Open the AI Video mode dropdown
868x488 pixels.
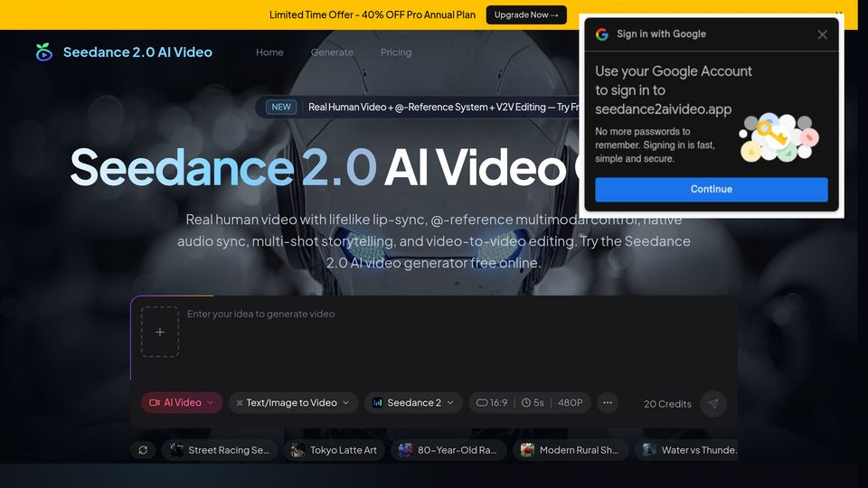182,403
